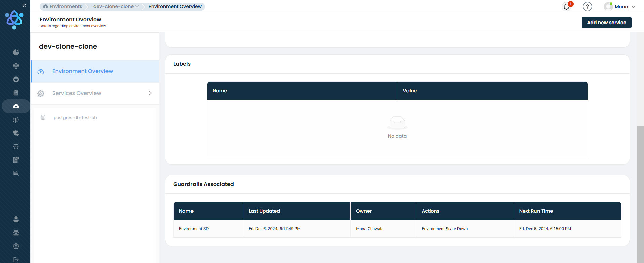The height and width of the screenshot is (263, 644).
Task: Click the Fri, Dec 6, 2024, 6:15:00 PM cell
Action: 567,229
